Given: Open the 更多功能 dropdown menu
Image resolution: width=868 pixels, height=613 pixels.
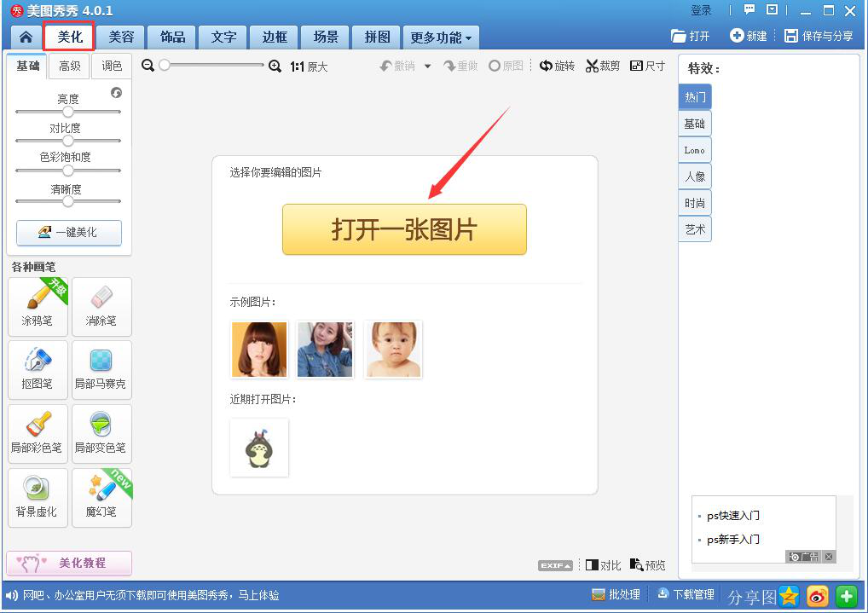Looking at the screenshot, I should 438,37.
